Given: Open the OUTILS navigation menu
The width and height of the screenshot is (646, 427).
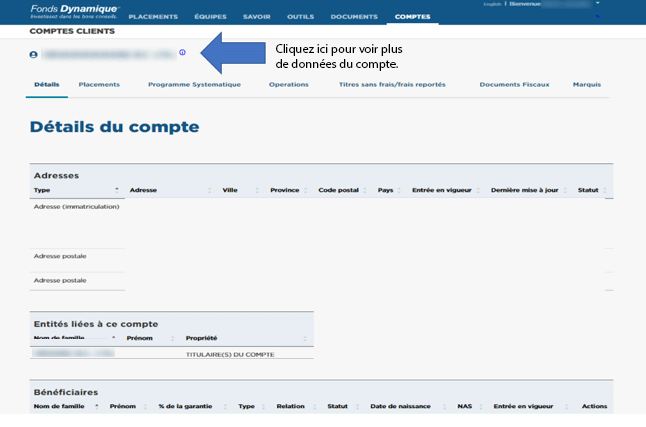Looking at the screenshot, I should (x=300, y=17).
